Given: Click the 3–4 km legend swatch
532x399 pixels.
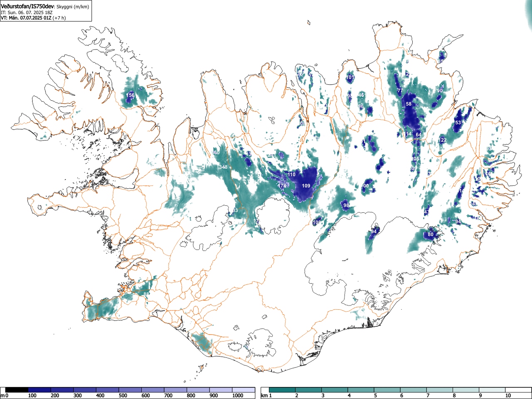Looking at the screenshot, I should (335, 390).
